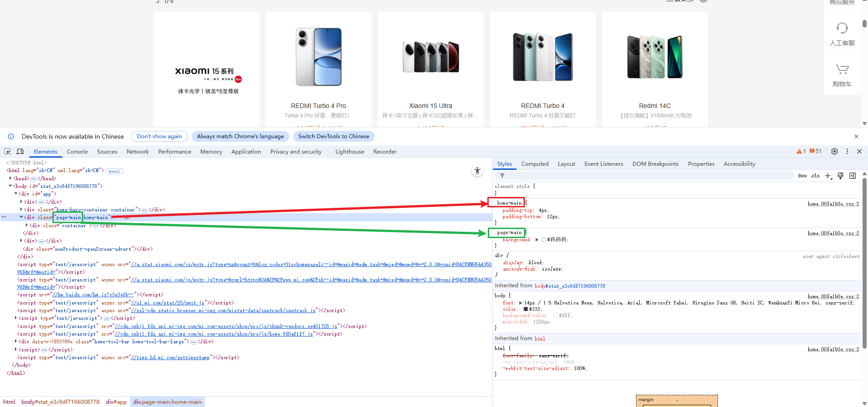Open the DevTools three-dot customize menu

tap(847, 151)
